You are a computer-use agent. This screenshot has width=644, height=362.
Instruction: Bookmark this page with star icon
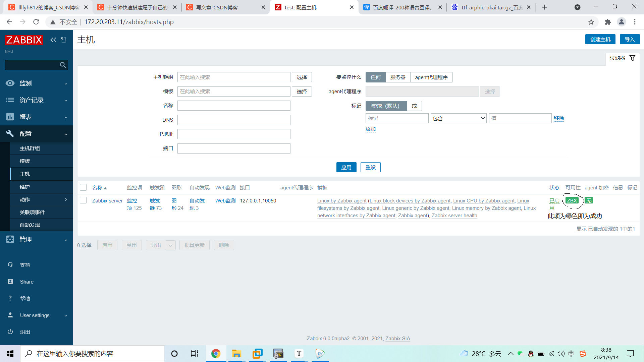coord(591,22)
